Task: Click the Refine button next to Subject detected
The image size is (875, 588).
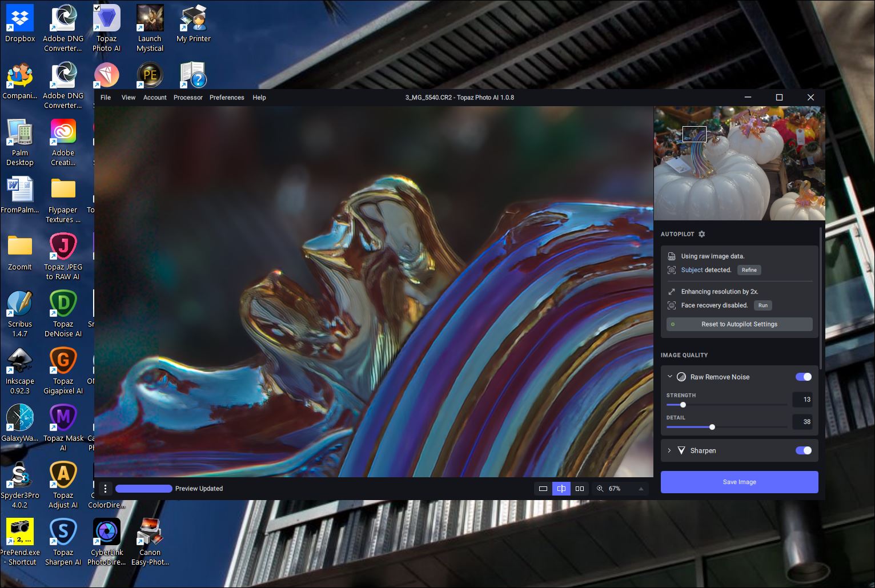Action: (749, 270)
